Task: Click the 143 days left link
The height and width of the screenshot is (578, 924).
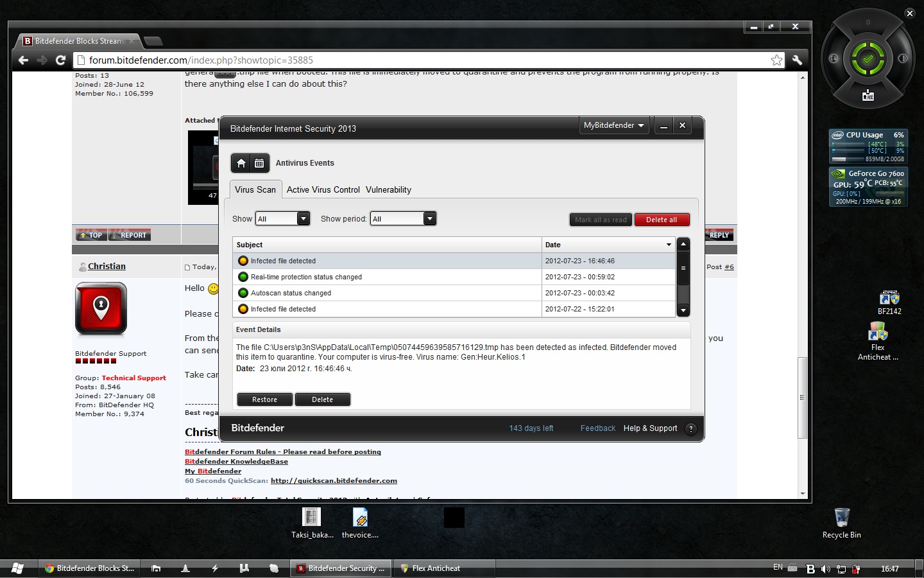Action: 531,428
